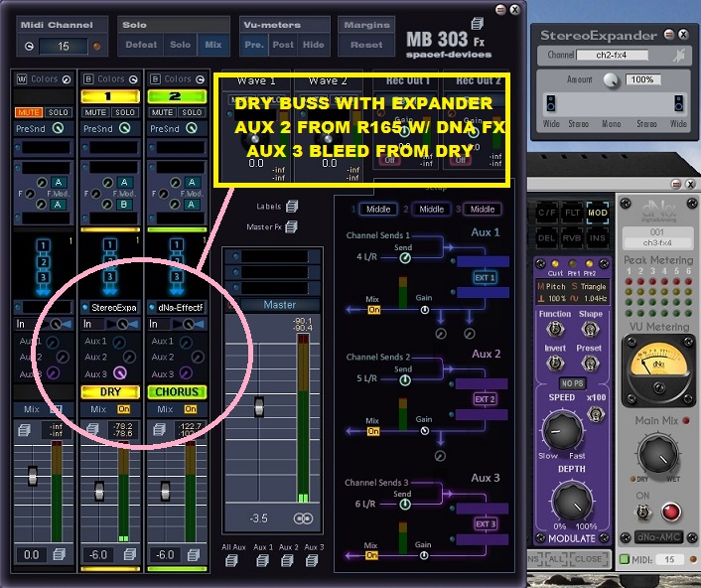The height and width of the screenshot is (588, 701).
Task: Select the Vu-meters Post button
Action: click(283, 45)
